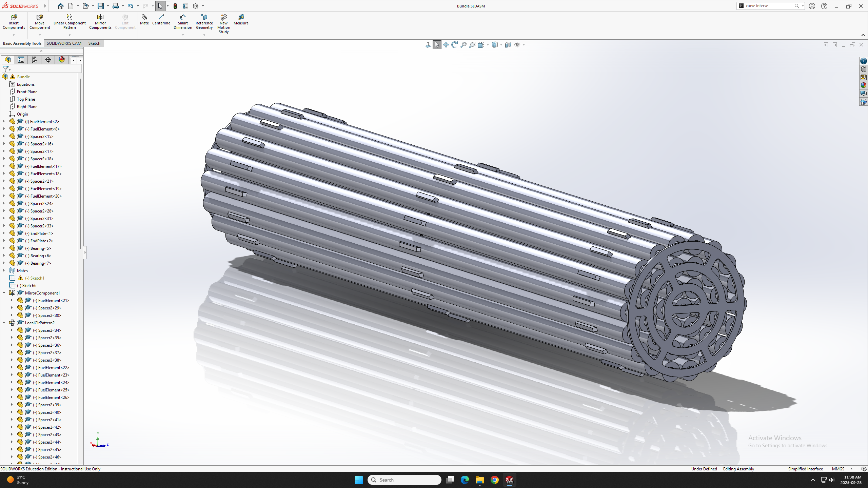This screenshot has height=488, width=868.
Task: Select the Centerline sketch tool
Action: click(161, 20)
